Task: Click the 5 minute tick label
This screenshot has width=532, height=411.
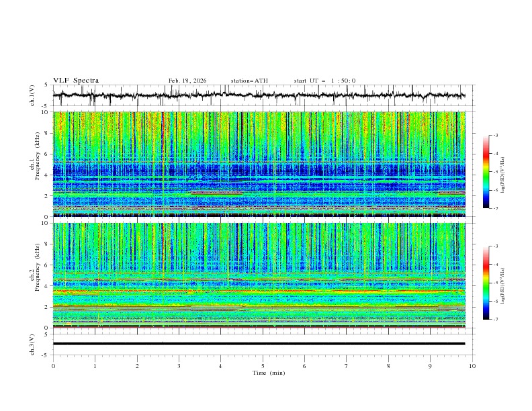Action: [263, 366]
